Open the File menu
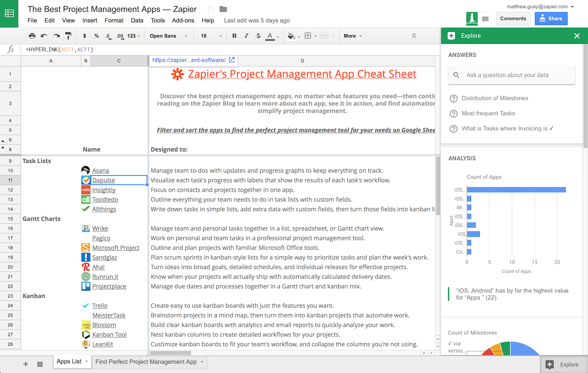Viewport: 588px width, 373px height. [x=32, y=20]
